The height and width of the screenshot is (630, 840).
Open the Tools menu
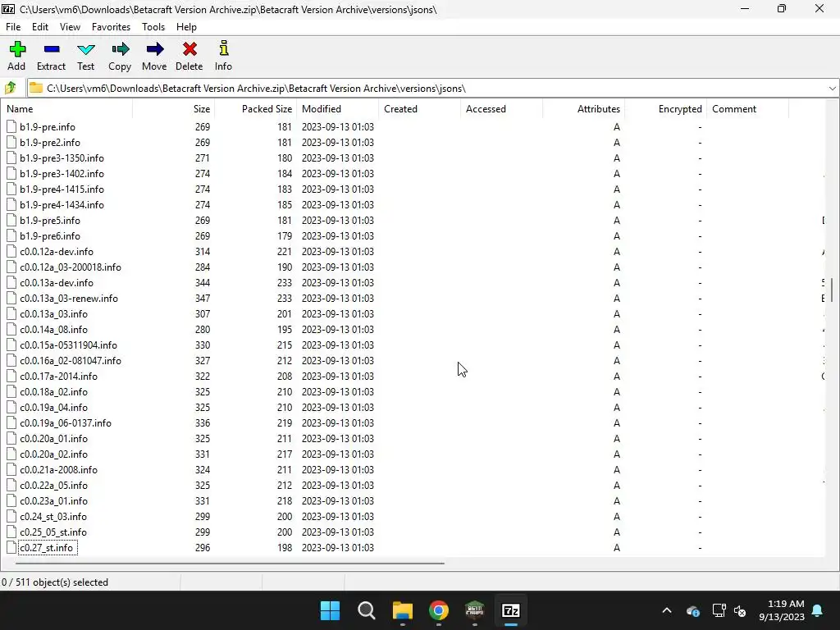click(x=153, y=27)
